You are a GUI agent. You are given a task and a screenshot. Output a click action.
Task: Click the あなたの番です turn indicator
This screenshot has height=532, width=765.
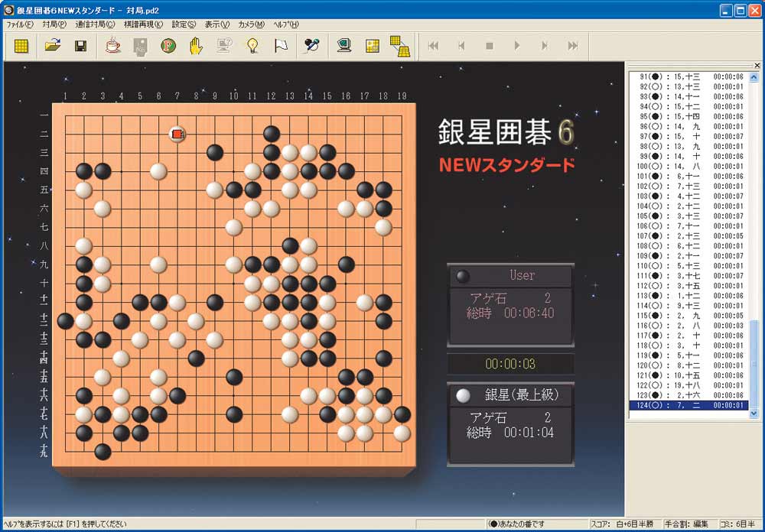[518, 524]
